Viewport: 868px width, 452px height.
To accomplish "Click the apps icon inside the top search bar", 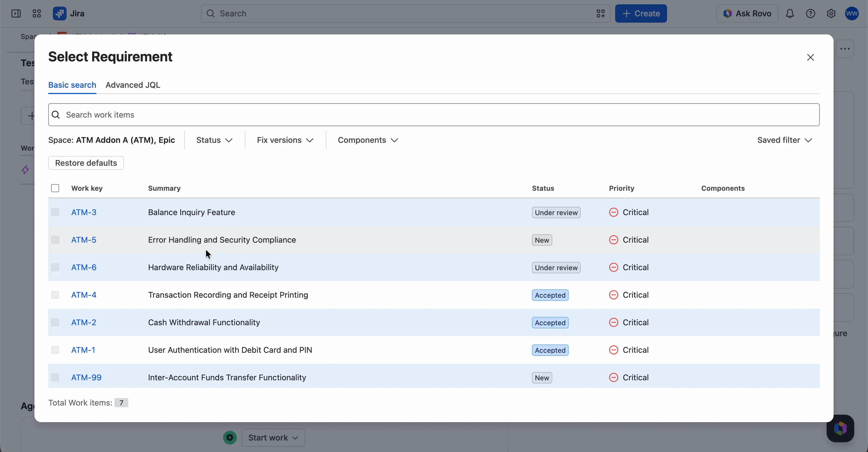I will pos(600,13).
